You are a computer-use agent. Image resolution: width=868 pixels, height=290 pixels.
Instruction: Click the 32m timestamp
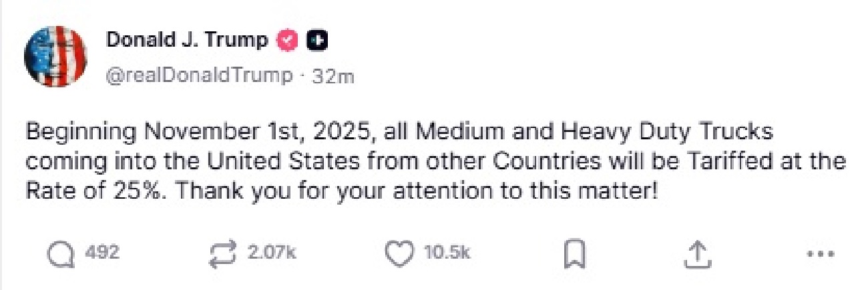(x=333, y=76)
